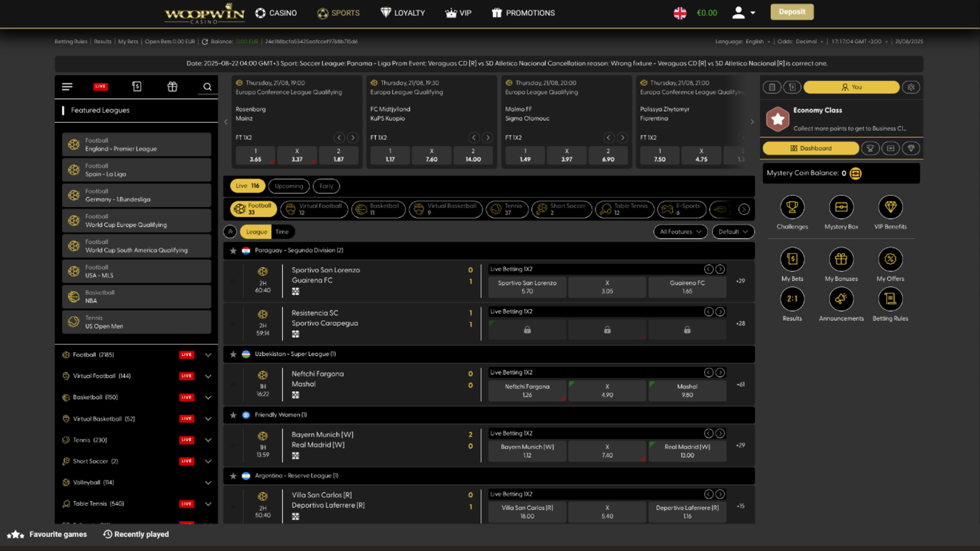Favorite the Paraguay Segunda Division league star
The image size is (980, 551).
(233, 250)
